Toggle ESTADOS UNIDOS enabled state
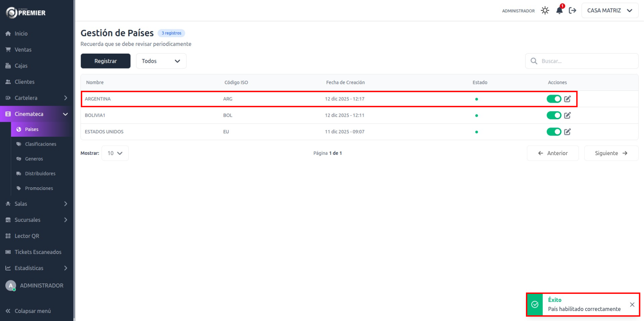This screenshot has height=321, width=644. (x=554, y=132)
